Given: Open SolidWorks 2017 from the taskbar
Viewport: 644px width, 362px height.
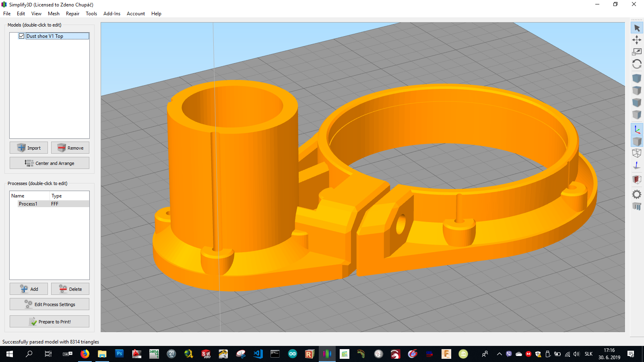Looking at the screenshot, I should tap(206, 354).
